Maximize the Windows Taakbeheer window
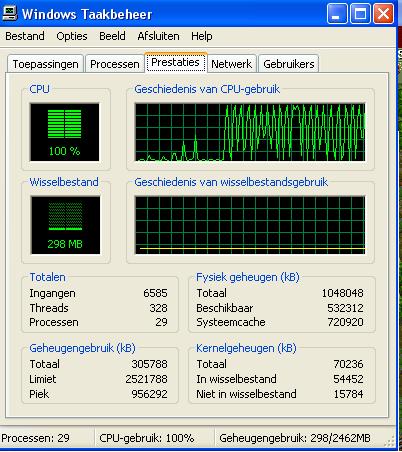 pyautogui.click(x=360, y=14)
